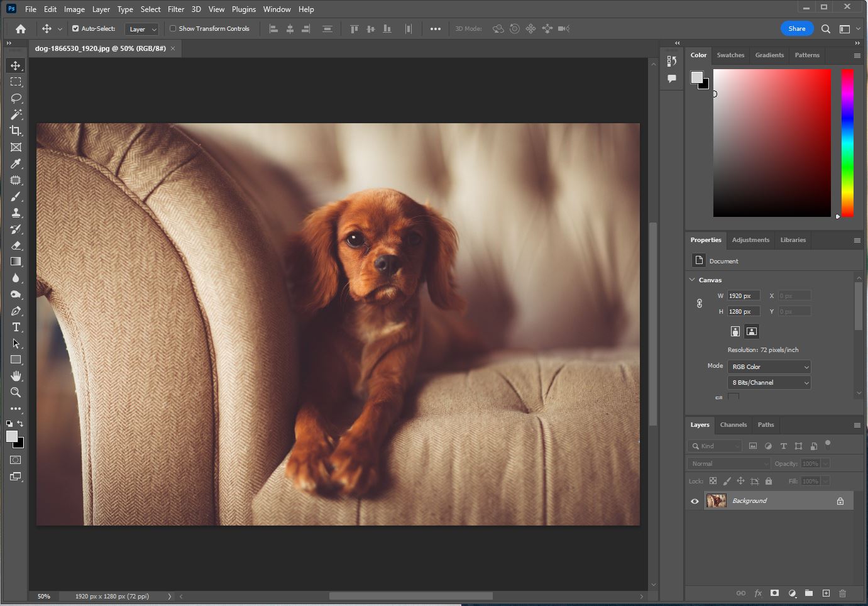Select the Hand tool

16,376
